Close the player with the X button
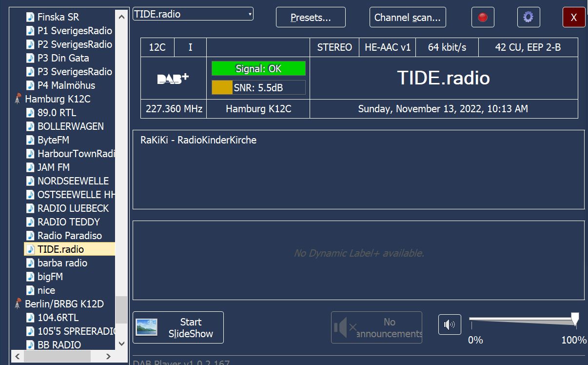 [573, 18]
